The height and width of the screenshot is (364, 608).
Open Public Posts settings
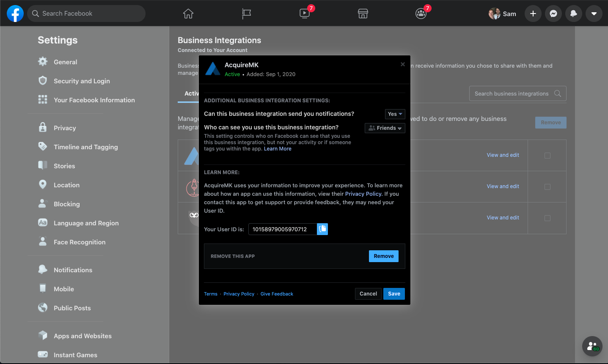[x=72, y=308]
